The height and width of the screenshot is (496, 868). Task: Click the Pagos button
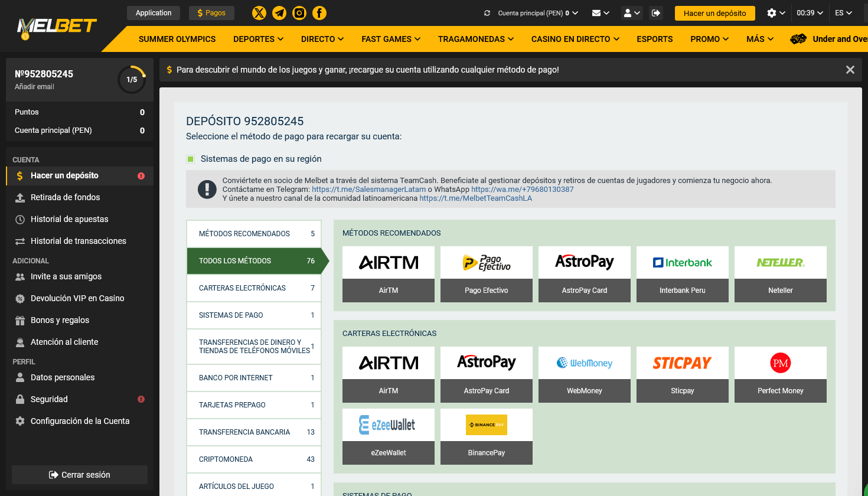(211, 13)
